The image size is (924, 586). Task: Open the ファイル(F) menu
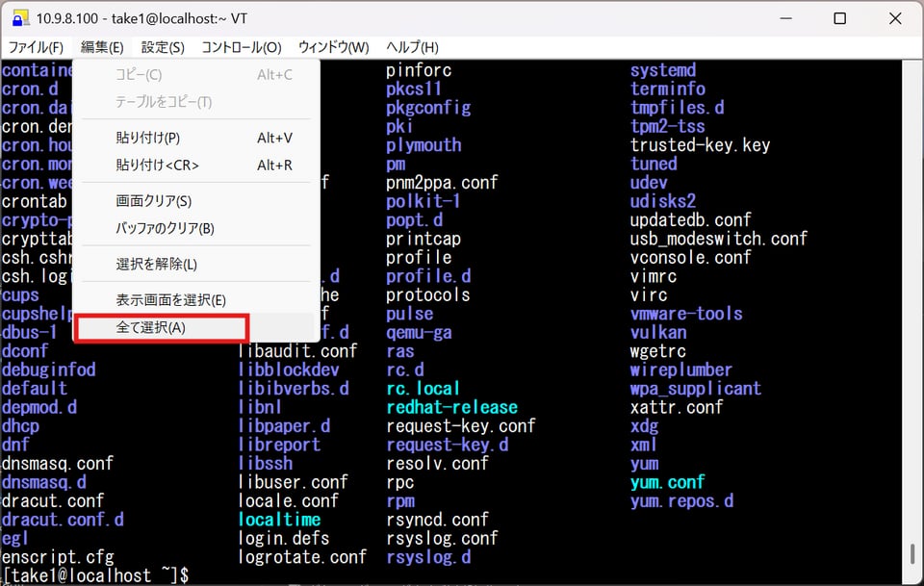click(x=36, y=47)
